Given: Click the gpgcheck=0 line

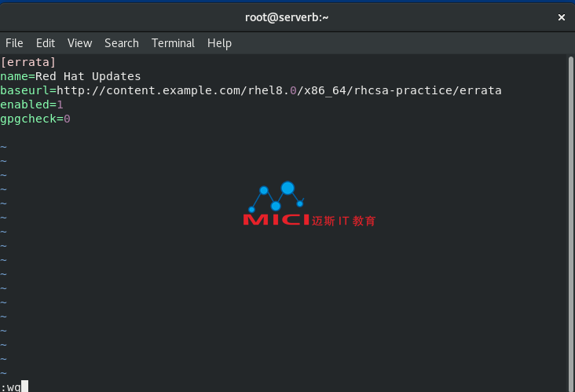Looking at the screenshot, I should click(35, 119).
